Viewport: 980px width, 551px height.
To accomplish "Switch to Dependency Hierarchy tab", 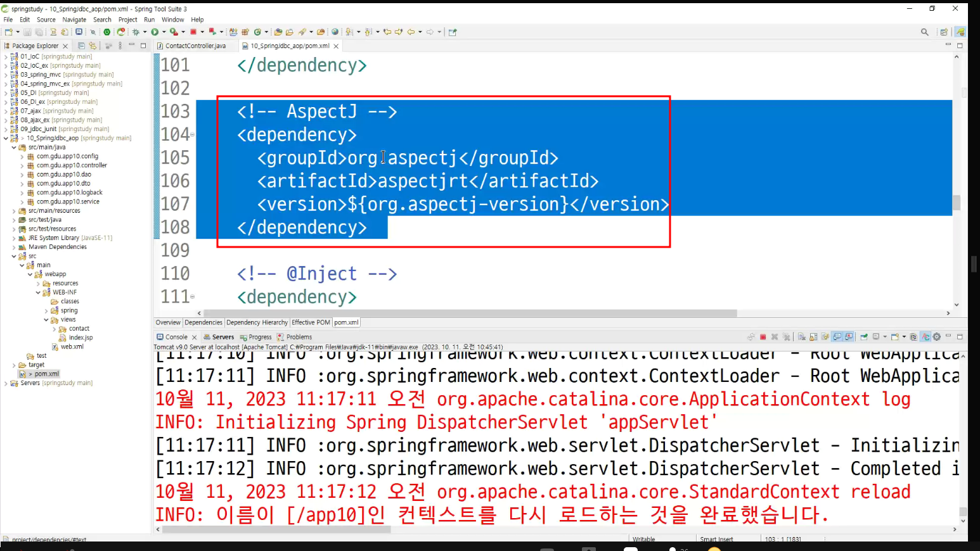I will click(x=257, y=322).
